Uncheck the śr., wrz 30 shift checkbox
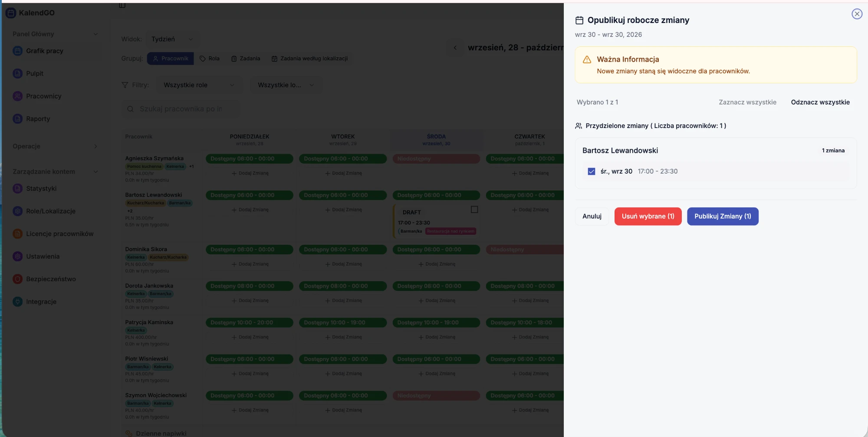The image size is (868, 437). pyautogui.click(x=591, y=171)
